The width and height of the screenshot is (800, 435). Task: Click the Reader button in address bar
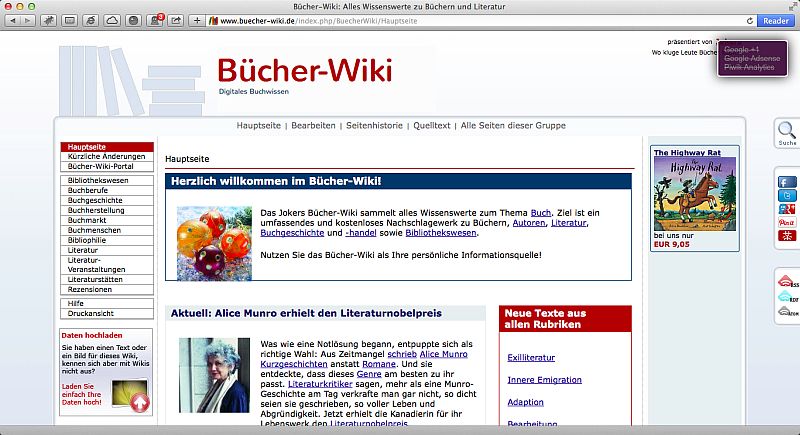point(774,20)
